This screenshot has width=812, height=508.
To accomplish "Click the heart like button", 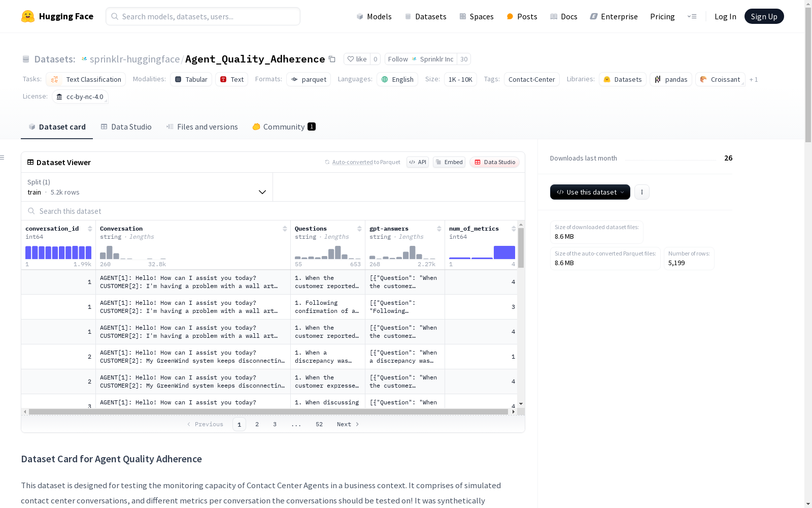I will [357, 59].
